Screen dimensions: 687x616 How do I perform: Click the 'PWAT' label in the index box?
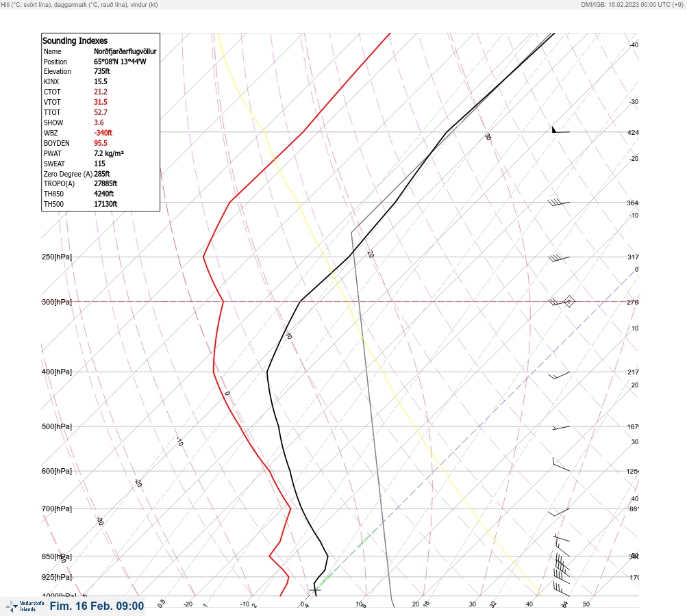(52, 153)
